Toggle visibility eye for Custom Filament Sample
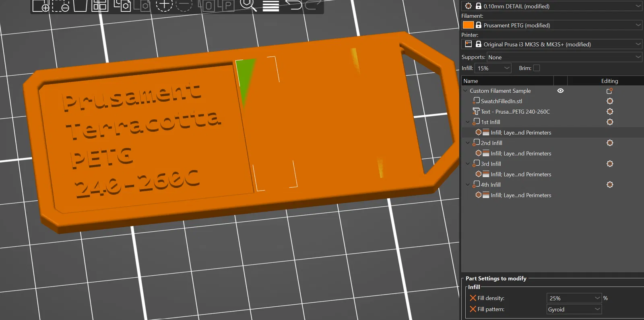 click(x=560, y=91)
